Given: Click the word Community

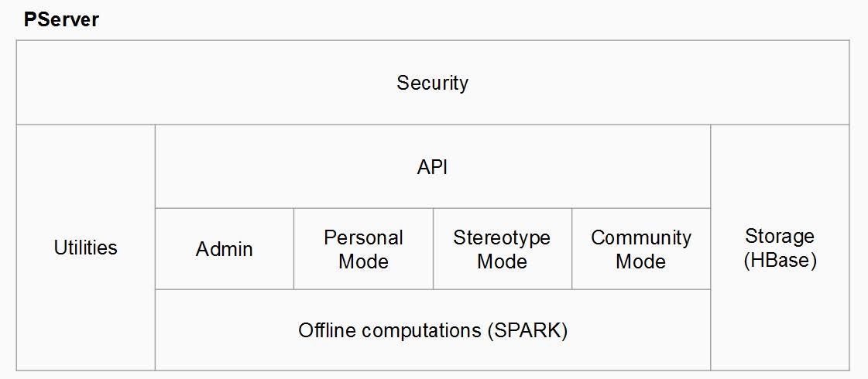Looking at the screenshot, I should [641, 237].
